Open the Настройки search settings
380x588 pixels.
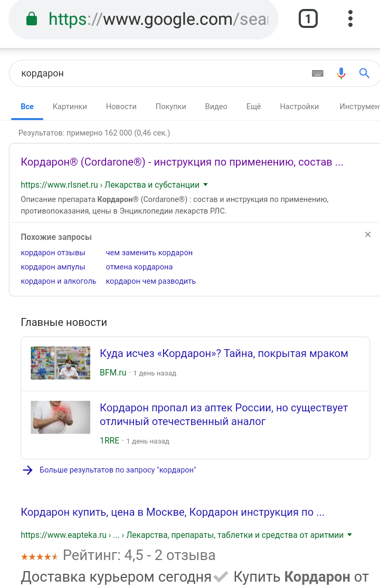click(299, 107)
